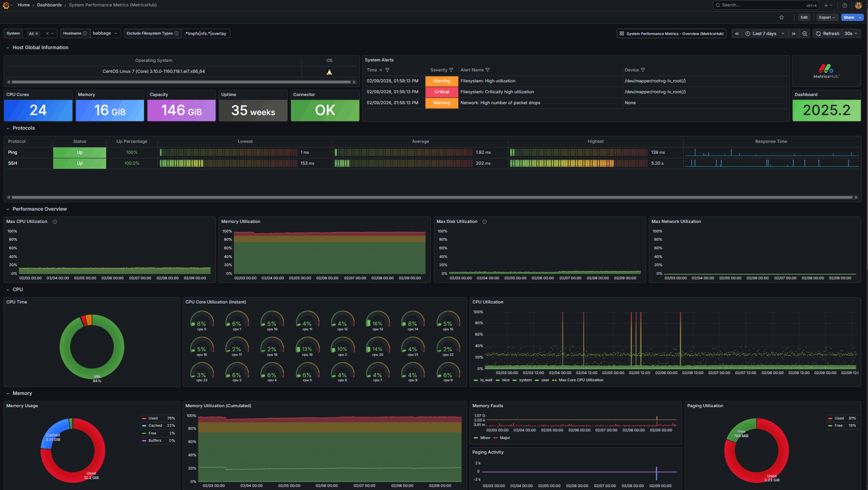Click the plus icon to create new item
Screen dimensions: 868x490
(x=825, y=5)
